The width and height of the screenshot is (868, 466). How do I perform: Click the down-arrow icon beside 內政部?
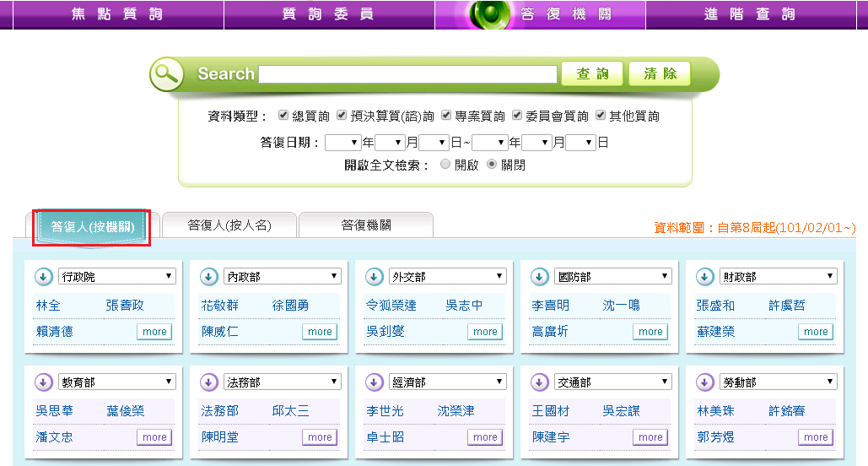click(x=208, y=277)
